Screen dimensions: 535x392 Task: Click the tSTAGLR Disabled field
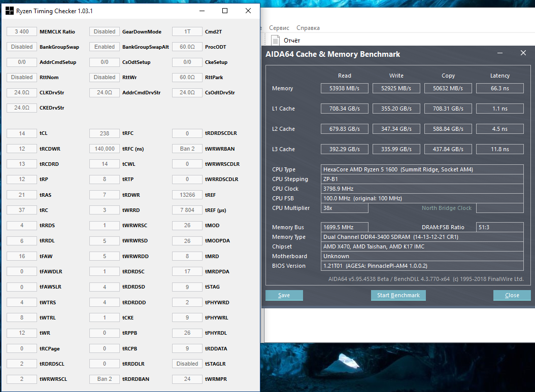pyautogui.click(x=187, y=364)
